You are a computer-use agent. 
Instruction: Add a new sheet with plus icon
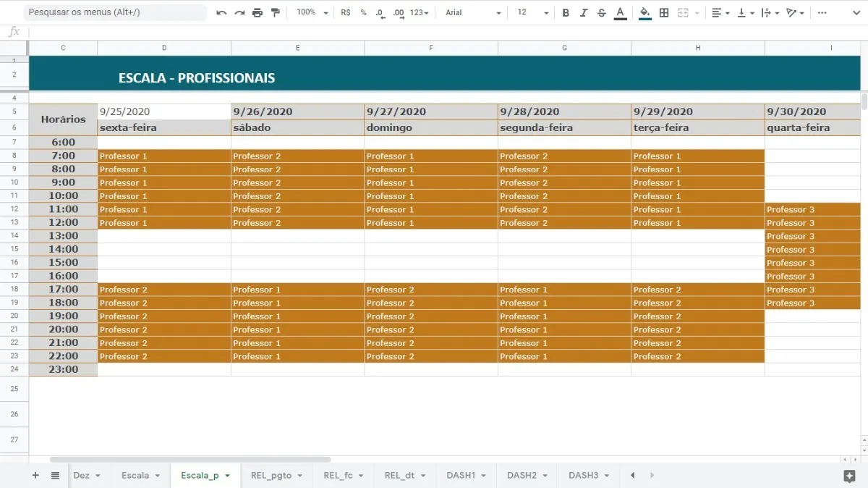coord(35,476)
